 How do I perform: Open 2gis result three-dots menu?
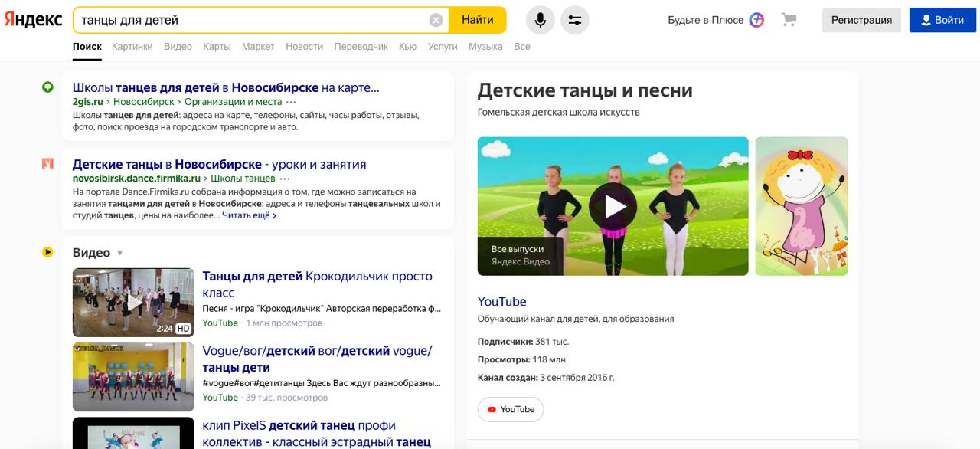click(x=291, y=102)
